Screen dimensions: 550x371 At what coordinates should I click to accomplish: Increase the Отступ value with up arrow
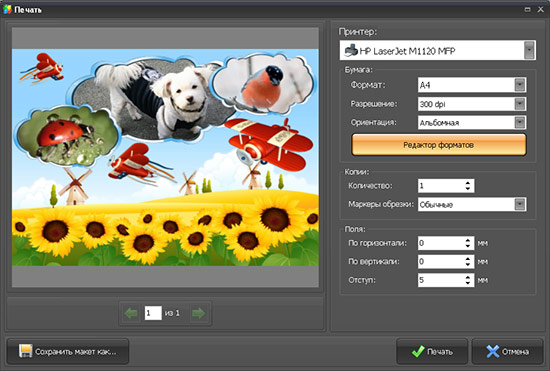tap(468, 277)
